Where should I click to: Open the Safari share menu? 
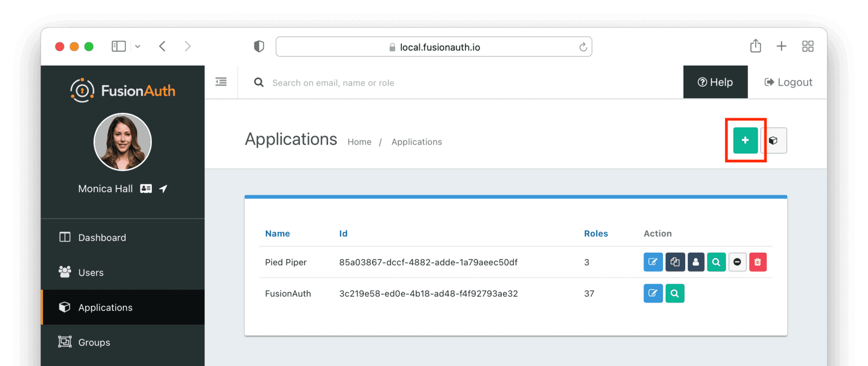pos(756,46)
